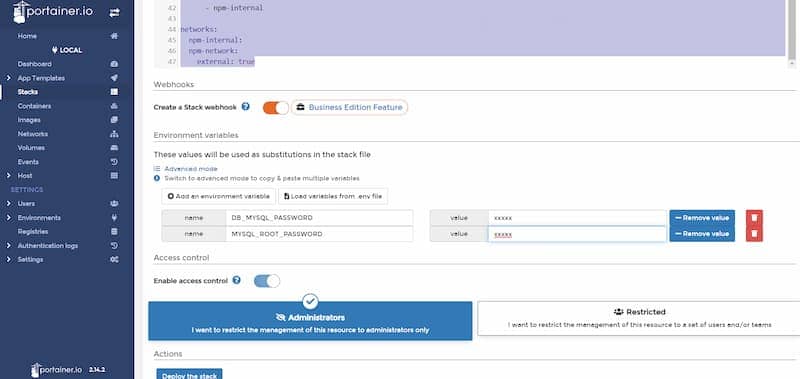This screenshot has height=379, width=800.
Task: Click the App Templates rocket icon
Action: (114, 78)
